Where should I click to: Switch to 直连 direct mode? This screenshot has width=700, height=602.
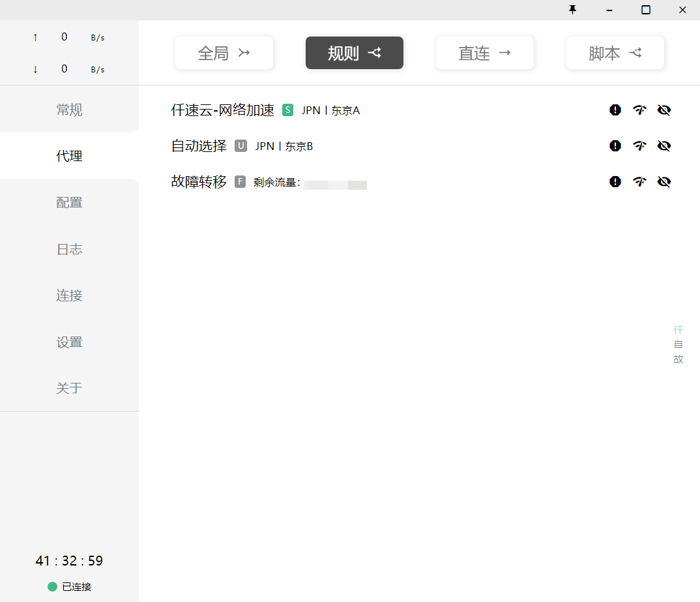[x=484, y=53]
